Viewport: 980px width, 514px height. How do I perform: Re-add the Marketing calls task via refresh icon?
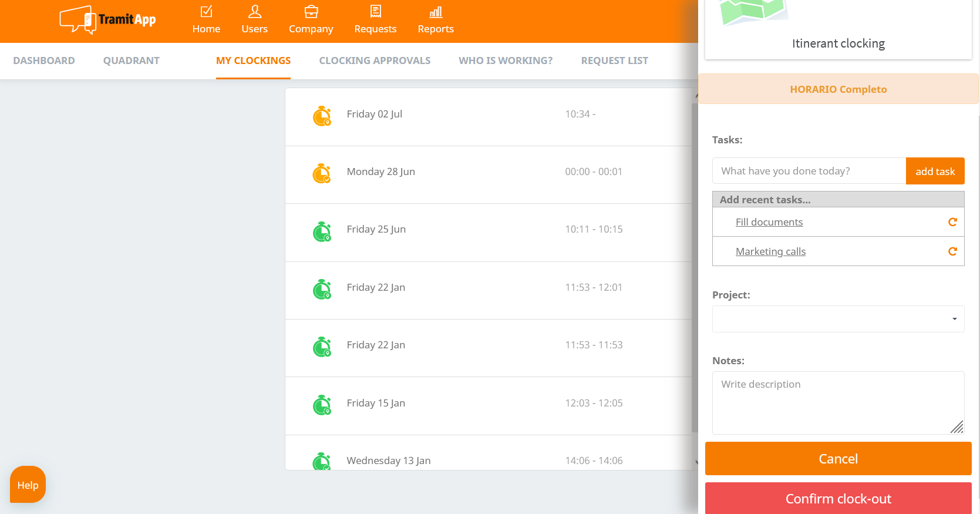click(952, 251)
